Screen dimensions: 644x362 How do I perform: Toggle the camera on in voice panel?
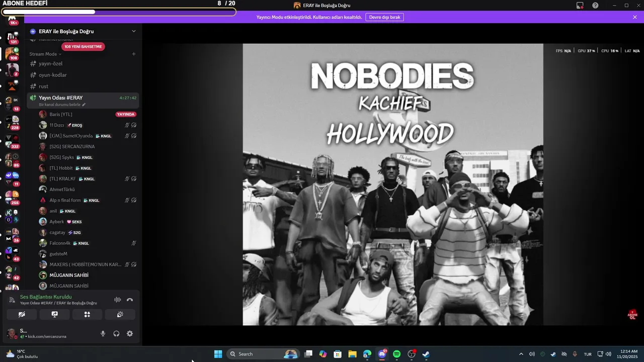(22, 314)
